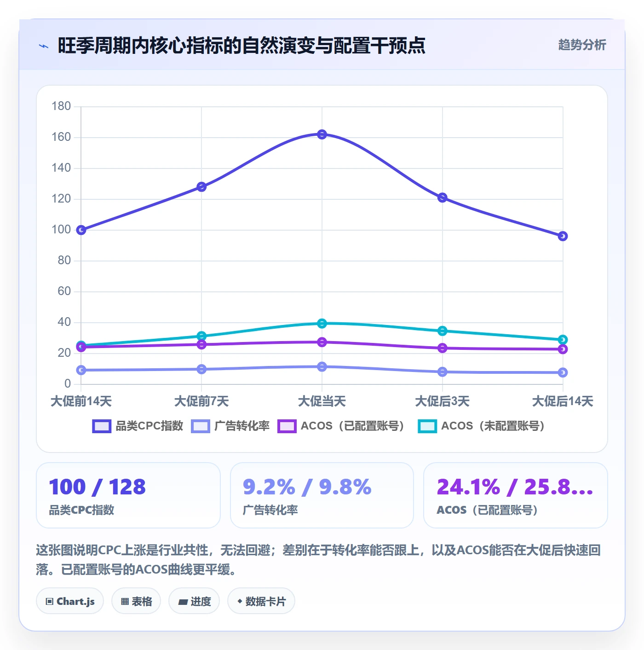The height and width of the screenshot is (650, 644).
Task: Select unconfigured ACOS point at 大促后3天
Action: tap(443, 331)
